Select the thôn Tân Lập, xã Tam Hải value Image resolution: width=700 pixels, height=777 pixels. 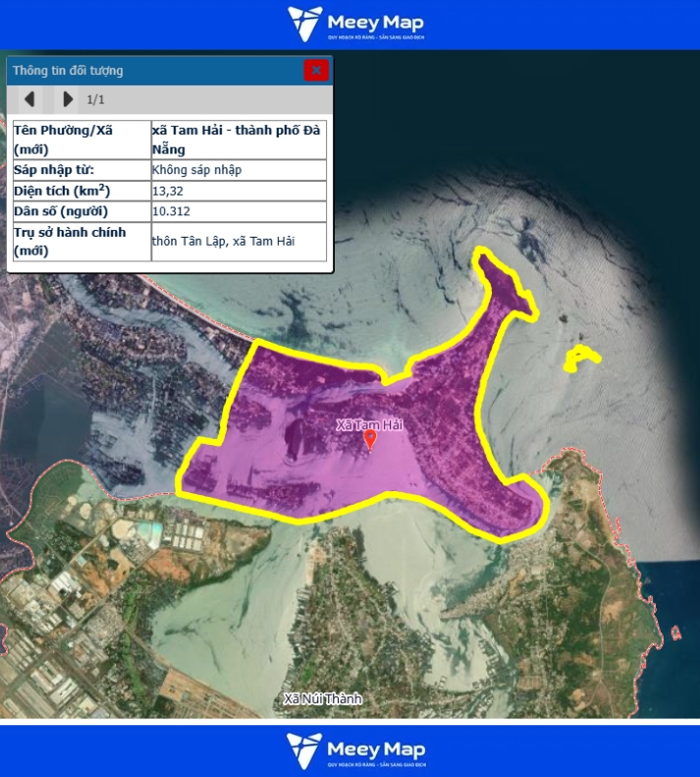pyautogui.click(x=239, y=242)
